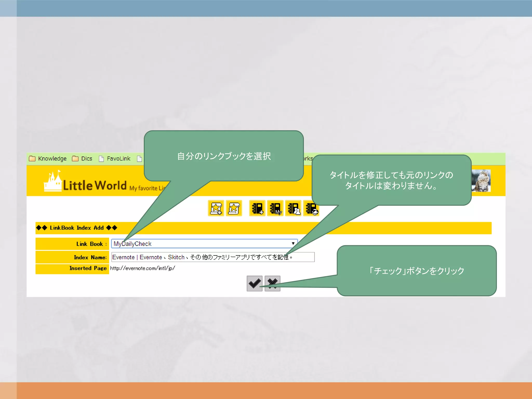Image resolution: width=532 pixels, height=399 pixels.
Task: Expand the Link Book dropdown arrow
Action: (293, 244)
